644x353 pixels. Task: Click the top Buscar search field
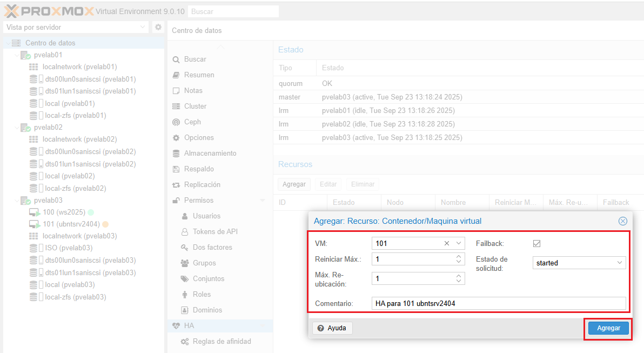[233, 11]
